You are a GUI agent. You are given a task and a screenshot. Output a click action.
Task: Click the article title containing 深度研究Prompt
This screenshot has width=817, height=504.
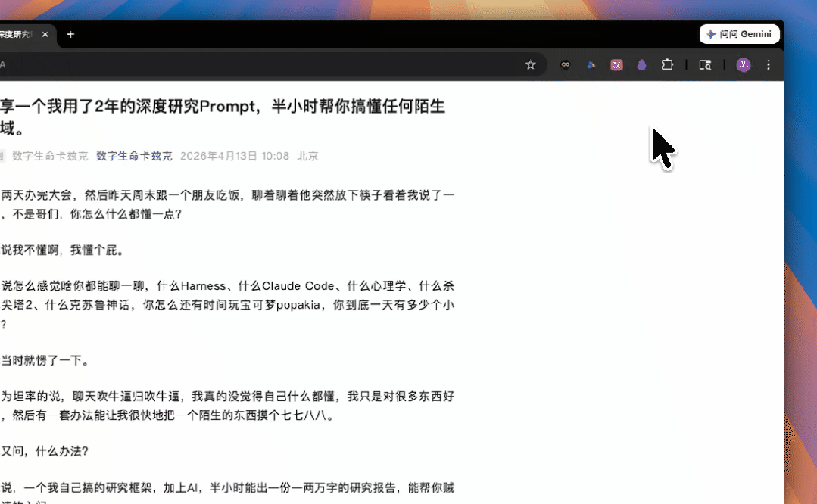(223, 117)
